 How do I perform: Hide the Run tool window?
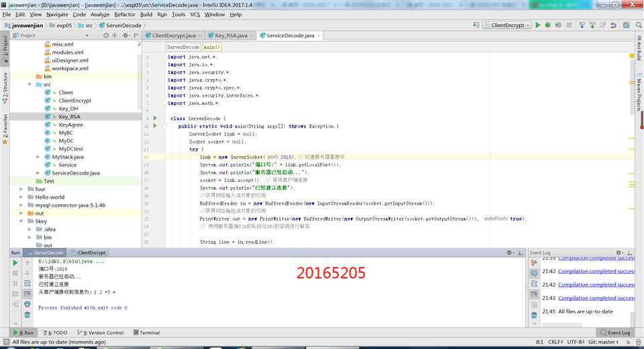(520, 252)
